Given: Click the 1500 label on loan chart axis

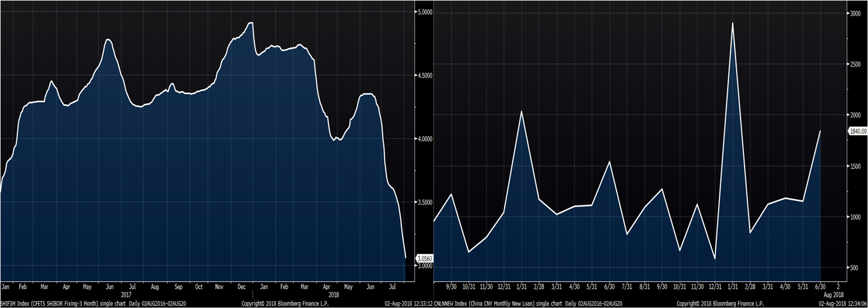Looking at the screenshot, I should (854, 166).
